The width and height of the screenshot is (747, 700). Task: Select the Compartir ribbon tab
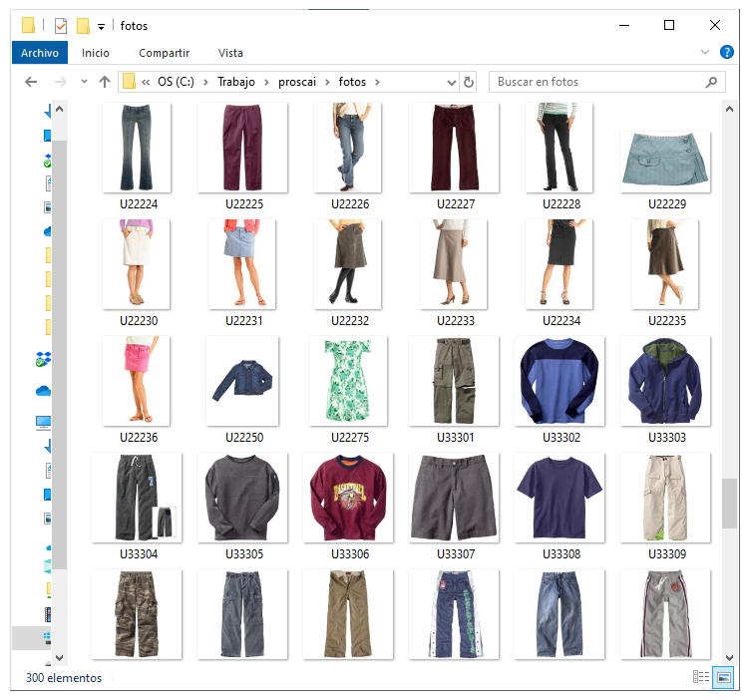[164, 53]
